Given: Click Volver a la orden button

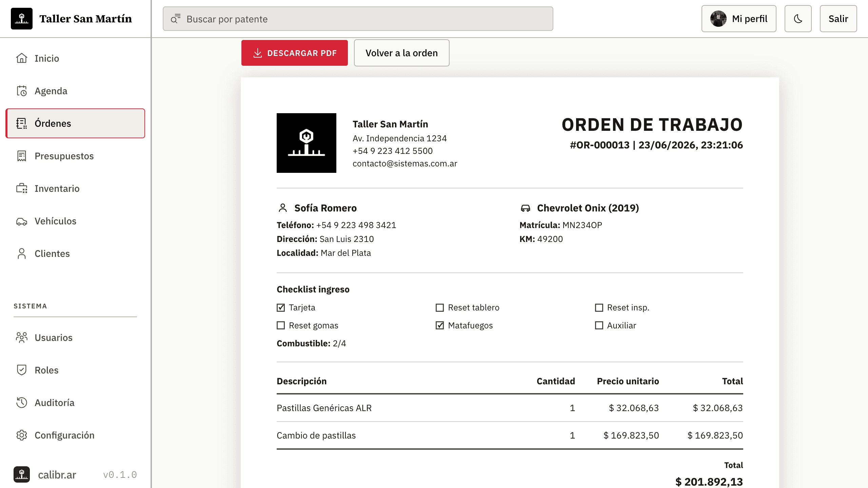Looking at the screenshot, I should click(x=402, y=53).
